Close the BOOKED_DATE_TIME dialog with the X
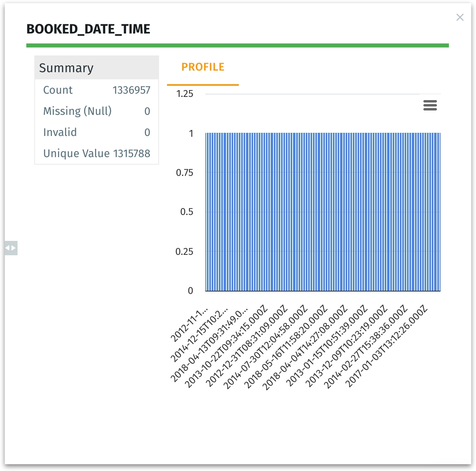The width and height of the screenshot is (476, 471). click(460, 17)
